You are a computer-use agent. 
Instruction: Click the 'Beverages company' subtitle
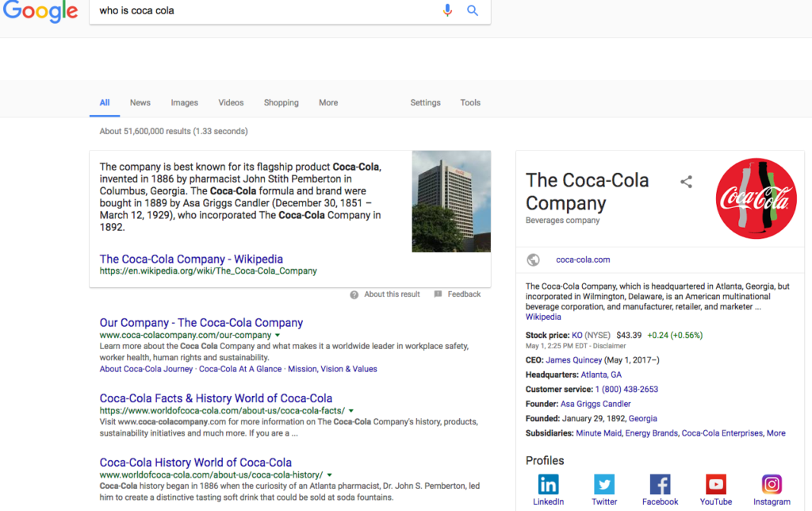(562, 221)
